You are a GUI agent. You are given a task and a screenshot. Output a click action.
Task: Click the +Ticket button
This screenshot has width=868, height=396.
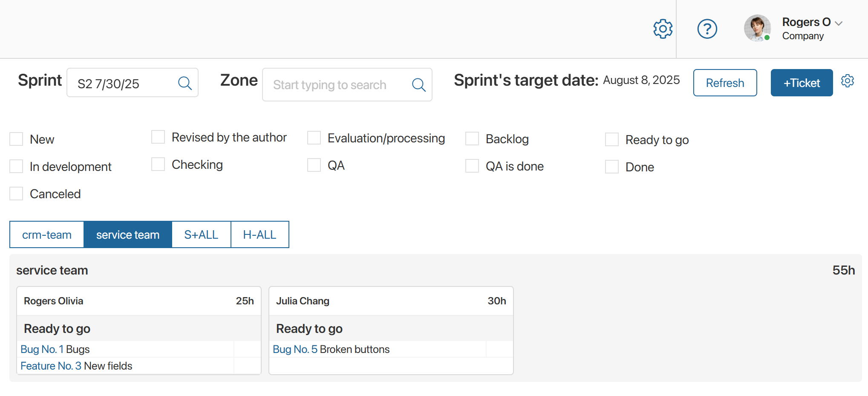click(801, 83)
